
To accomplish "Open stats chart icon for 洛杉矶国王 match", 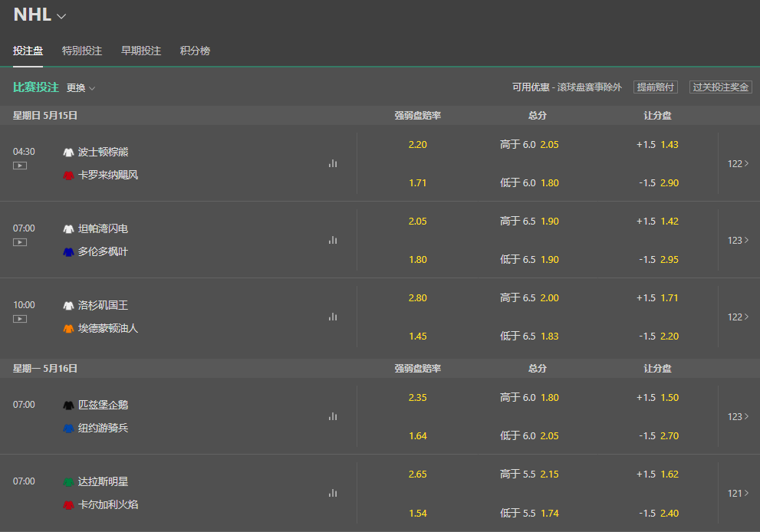I will [333, 317].
